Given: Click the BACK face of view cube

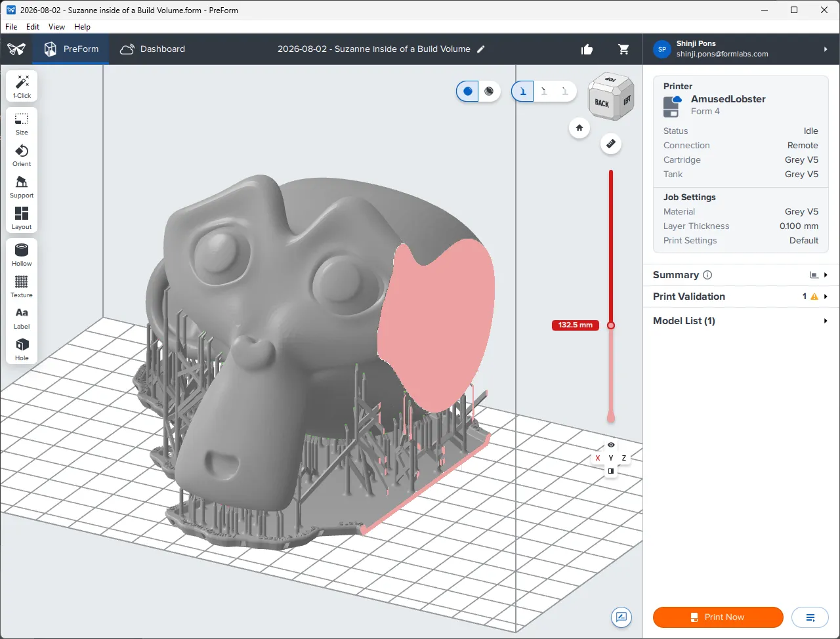Looking at the screenshot, I should pyautogui.click(x=602, y=103).
